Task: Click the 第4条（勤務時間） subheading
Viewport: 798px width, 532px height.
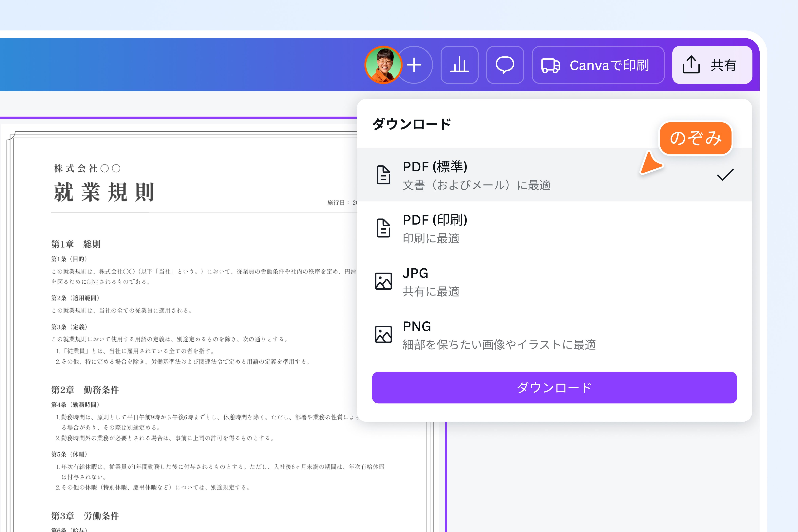Action: coord(75,405)
